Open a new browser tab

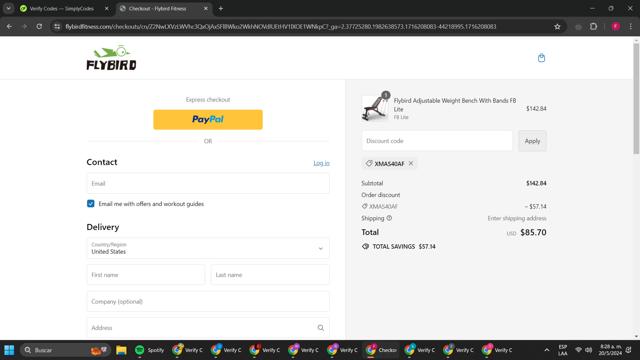(x=220, y=9)
